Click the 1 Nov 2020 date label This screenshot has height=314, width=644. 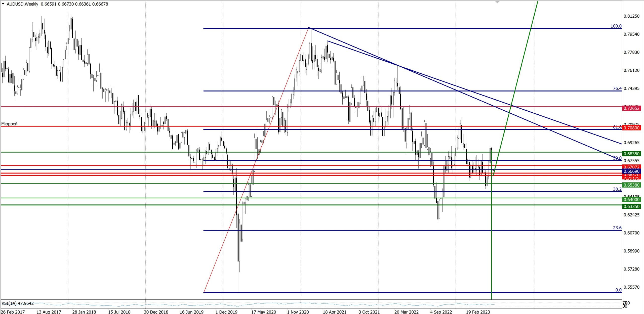[298, 312]
